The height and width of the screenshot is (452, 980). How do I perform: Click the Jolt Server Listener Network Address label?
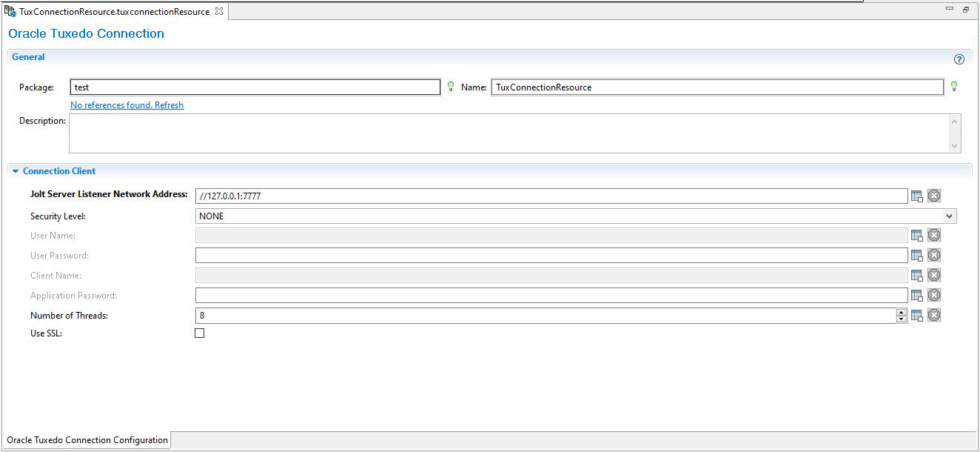(x=109, y=194)
